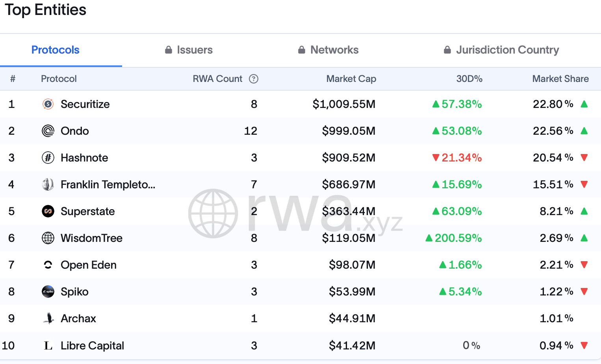Image resolution: width=601 pixels, height=364 pixels.
Task: Click the $119.05M market cap value
Action: [x=349, y=238]
